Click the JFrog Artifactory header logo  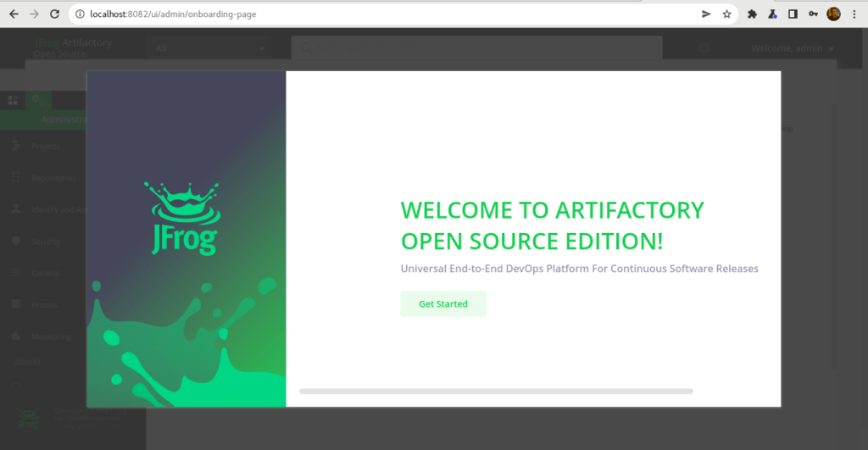[x=73, y=47]
